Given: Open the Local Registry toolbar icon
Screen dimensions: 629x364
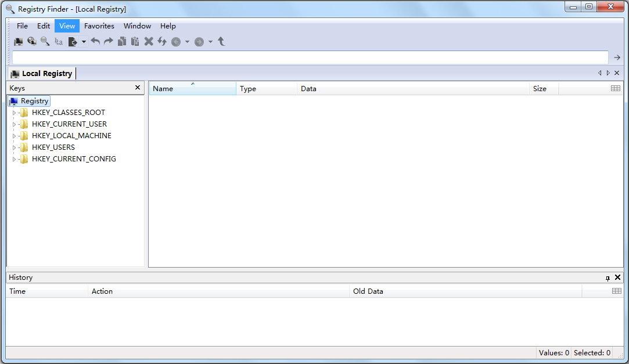Looking at the screenshot, I should click(19, 42).
